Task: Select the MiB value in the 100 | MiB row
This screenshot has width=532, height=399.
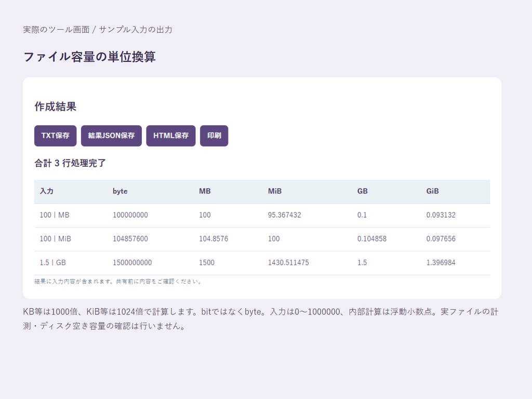Action: 274,238
